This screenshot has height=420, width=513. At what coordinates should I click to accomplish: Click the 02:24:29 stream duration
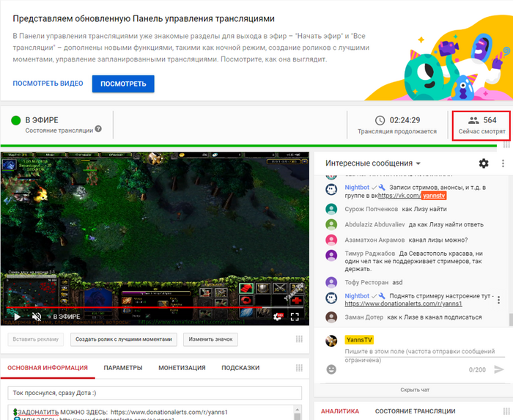click(405, 120)
